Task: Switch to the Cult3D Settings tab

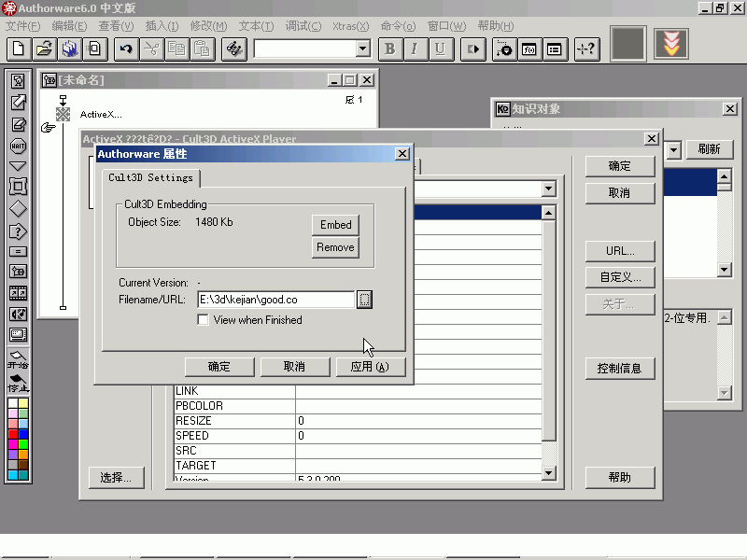Action: (151, 177)
